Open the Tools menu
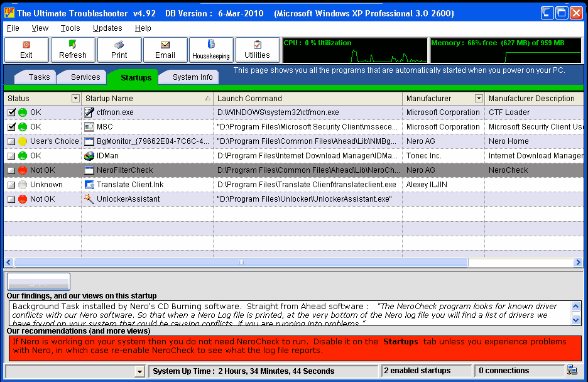This screenshot has height=382, width=588. click(x=70, y=28)
